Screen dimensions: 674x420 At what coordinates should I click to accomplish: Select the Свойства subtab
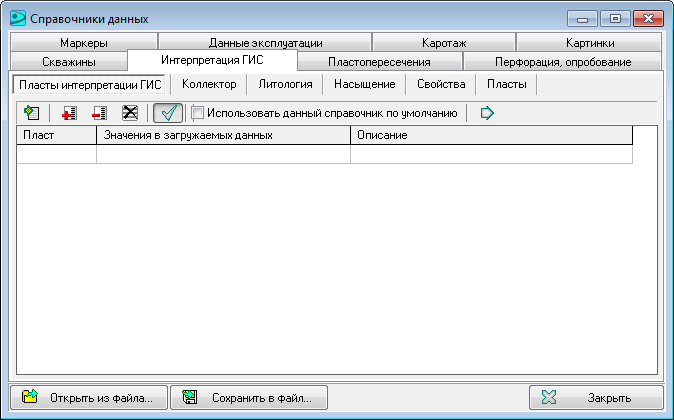coord(441,84)
